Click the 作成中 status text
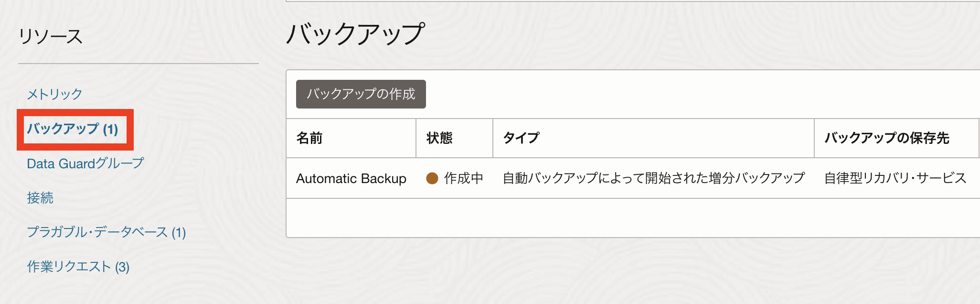980x304 pixels. (463, 178)
